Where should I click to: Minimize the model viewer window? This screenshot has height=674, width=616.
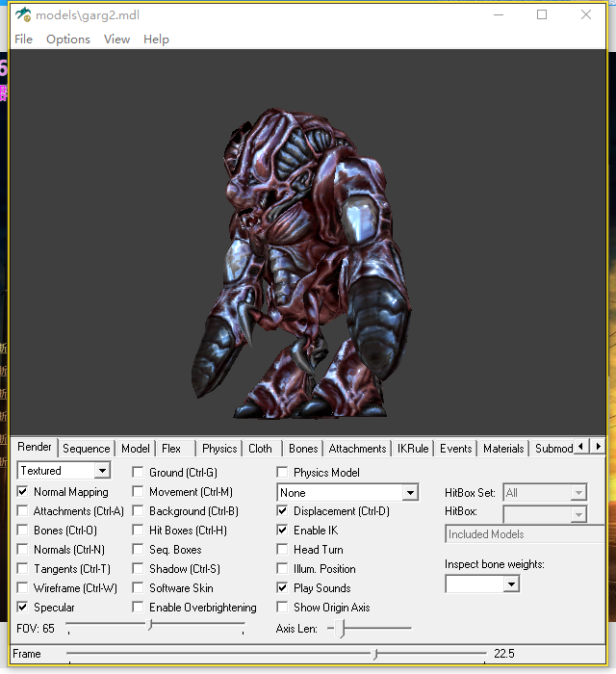click(x=499, y=14)
